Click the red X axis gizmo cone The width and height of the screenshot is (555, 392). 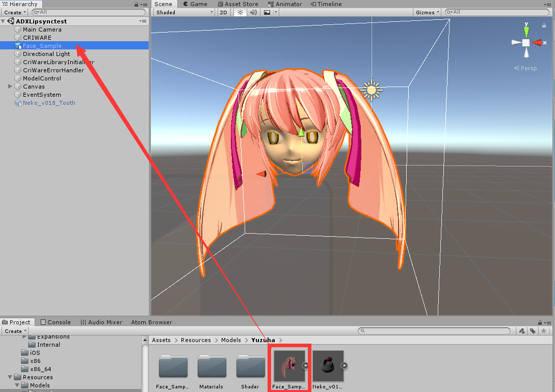[x=538, y=43]
